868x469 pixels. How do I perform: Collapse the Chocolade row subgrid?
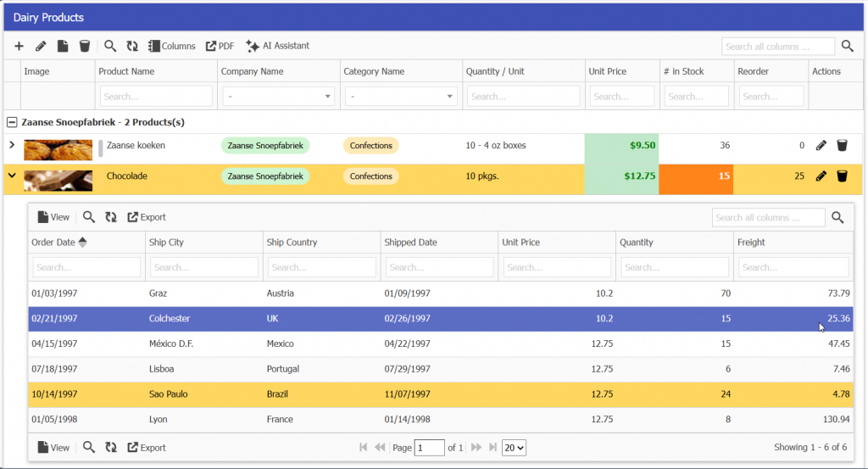12,176
